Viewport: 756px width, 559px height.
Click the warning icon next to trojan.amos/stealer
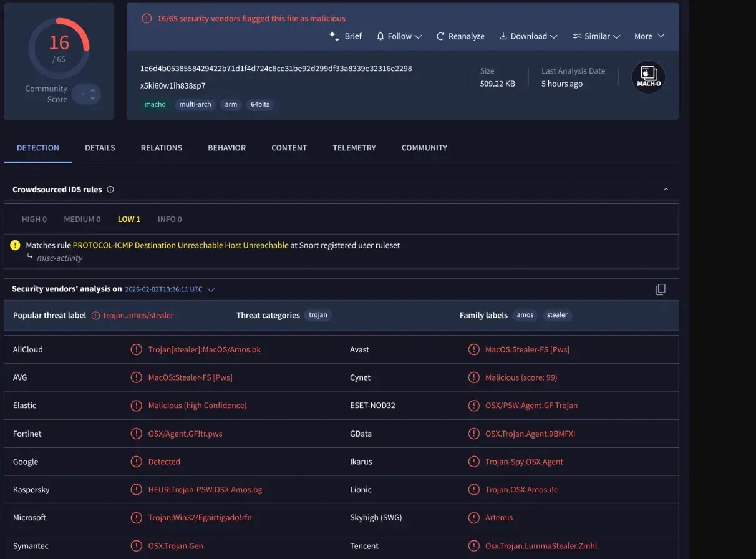click(x=95, y=316)
